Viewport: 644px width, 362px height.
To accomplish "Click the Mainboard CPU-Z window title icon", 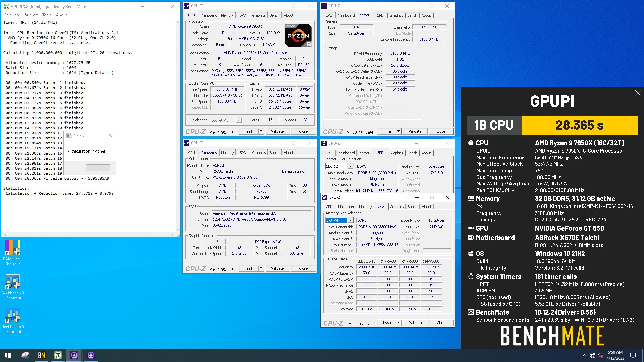I will (187, 143).
